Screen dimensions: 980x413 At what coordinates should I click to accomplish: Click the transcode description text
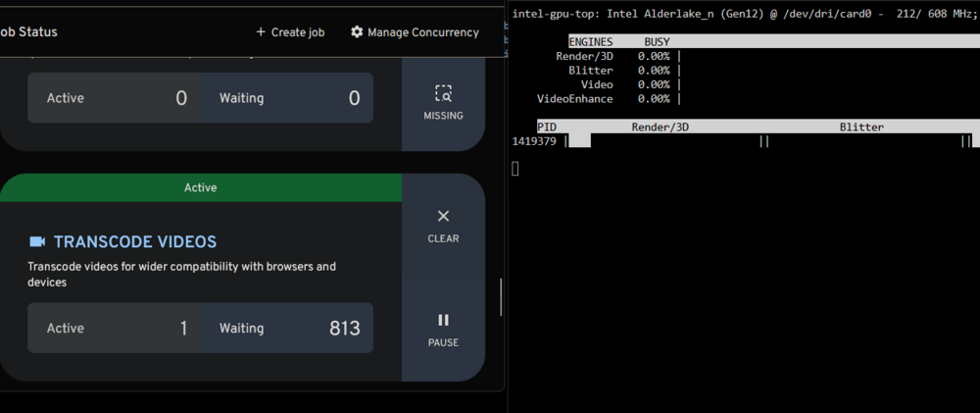point(182,274)
